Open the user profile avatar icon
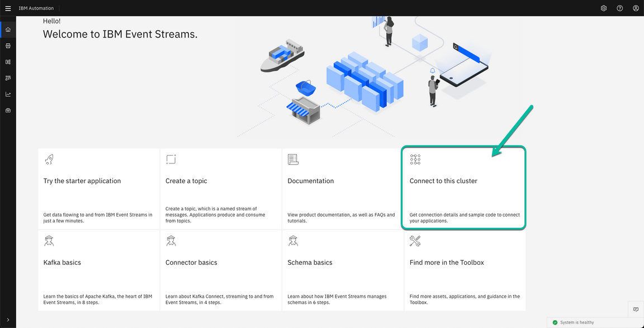 click(636, 8)
